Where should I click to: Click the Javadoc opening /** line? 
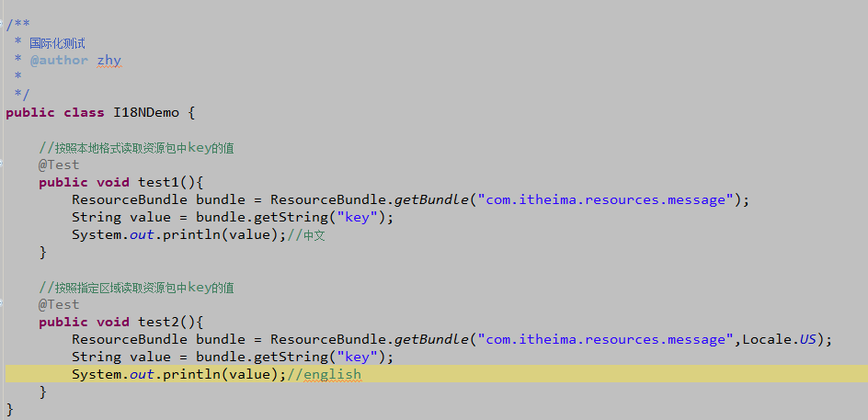click(x=17, y=25)
